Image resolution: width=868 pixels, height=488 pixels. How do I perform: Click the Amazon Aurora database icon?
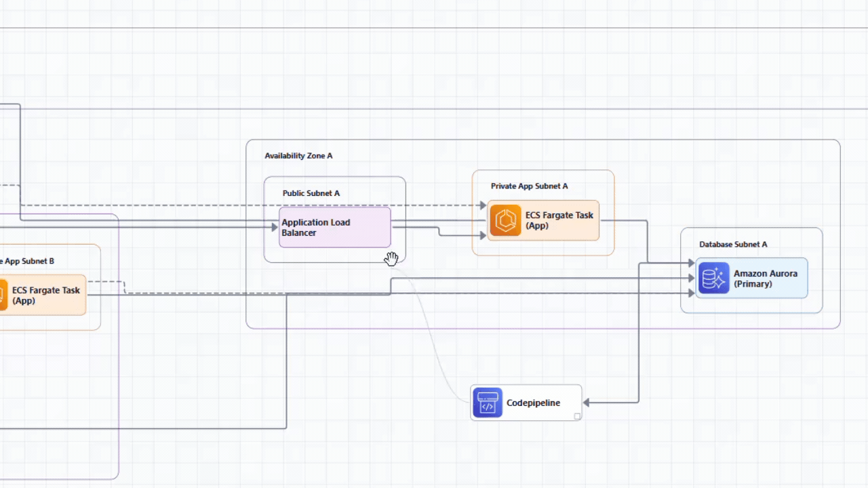tap(713, 278)
